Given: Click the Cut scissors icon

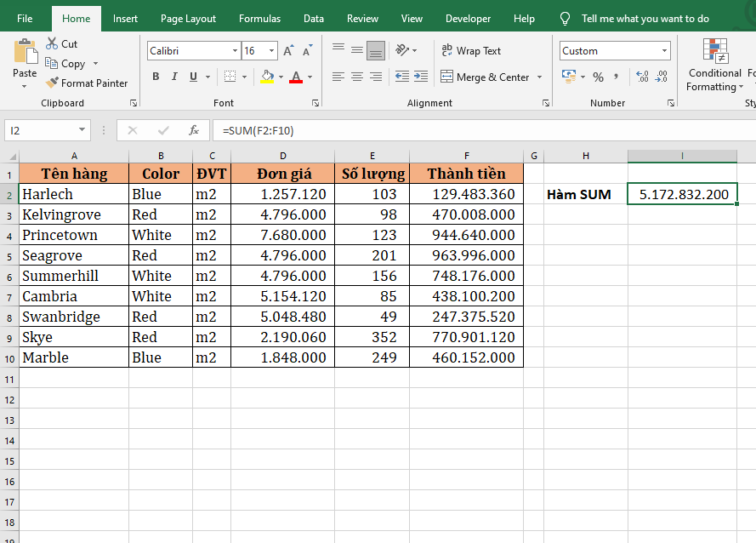Looking at the screenshot, I should pyautogui.click(x=53, y=43).
